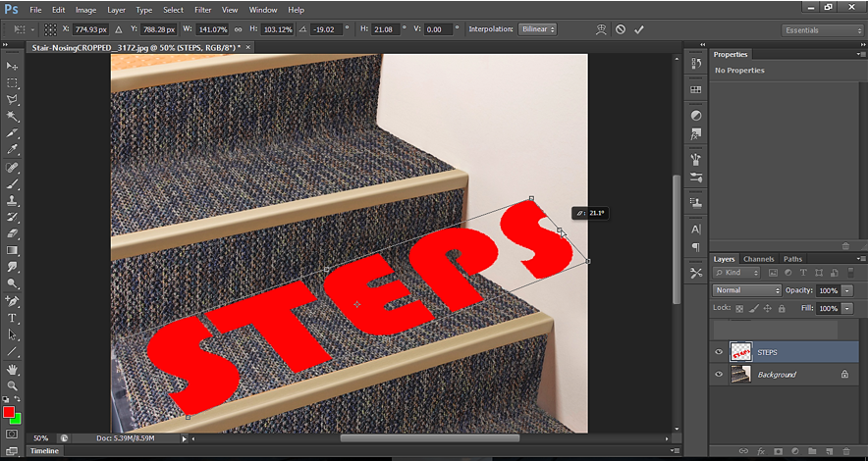Select the Healing Brush tool
This screenshot has height=461, width=868.
(x=12, y=167)
